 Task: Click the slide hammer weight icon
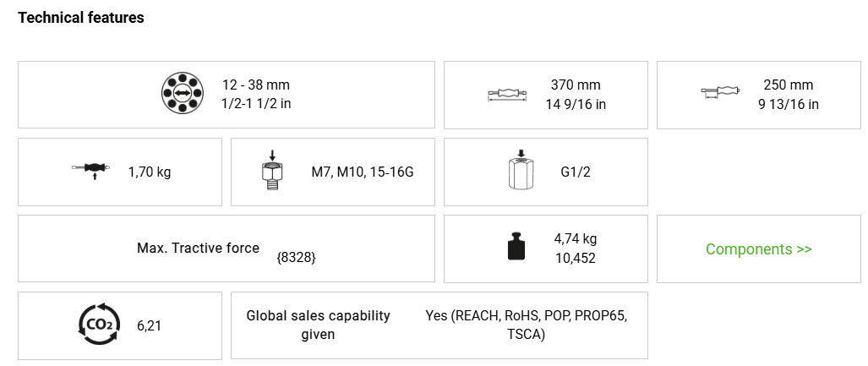click(x=91, y=172)
